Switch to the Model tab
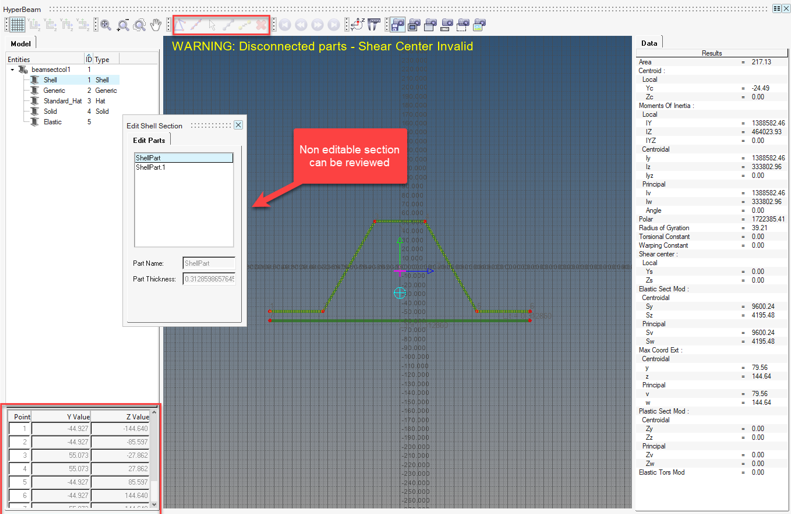 click(x=20, y=44)
